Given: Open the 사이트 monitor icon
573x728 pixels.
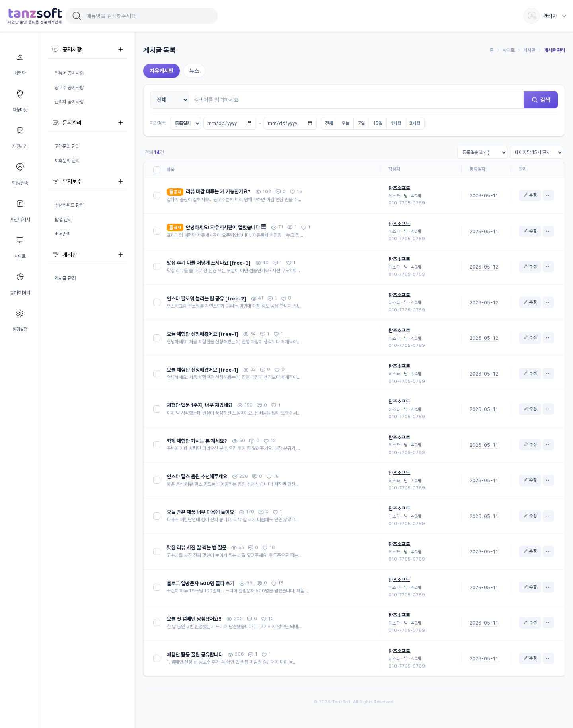Looking at the screenshot, I should coord(19,240).
